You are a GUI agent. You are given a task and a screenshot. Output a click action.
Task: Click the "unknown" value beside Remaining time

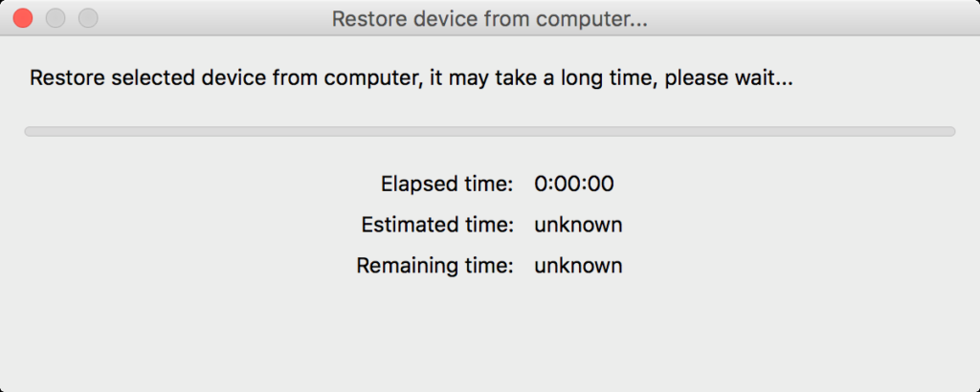click(578, 266)
